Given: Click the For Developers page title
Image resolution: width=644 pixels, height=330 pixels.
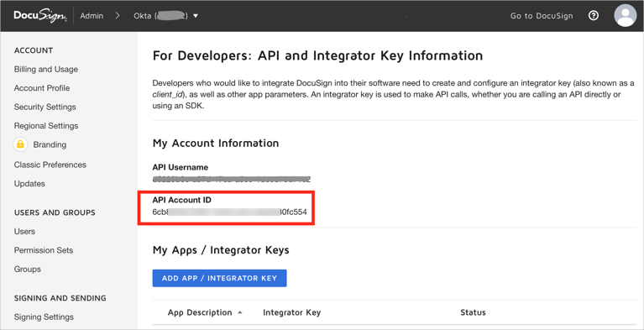Looking at the screenshot, I should point(317,55).
